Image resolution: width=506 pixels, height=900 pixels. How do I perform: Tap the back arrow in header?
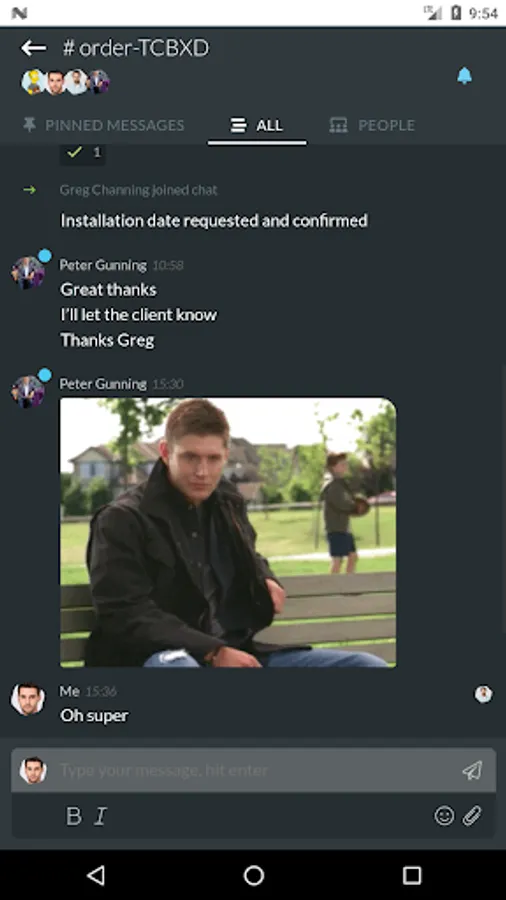(x=33, y=48)
